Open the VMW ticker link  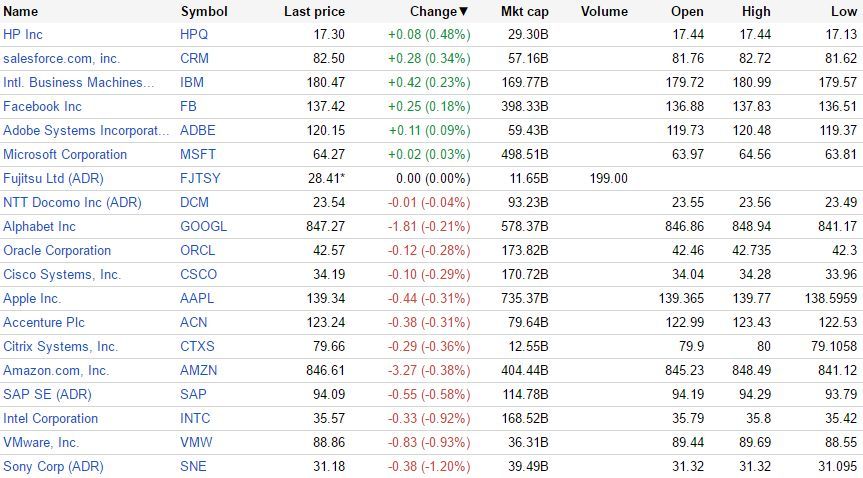point(195,442)
